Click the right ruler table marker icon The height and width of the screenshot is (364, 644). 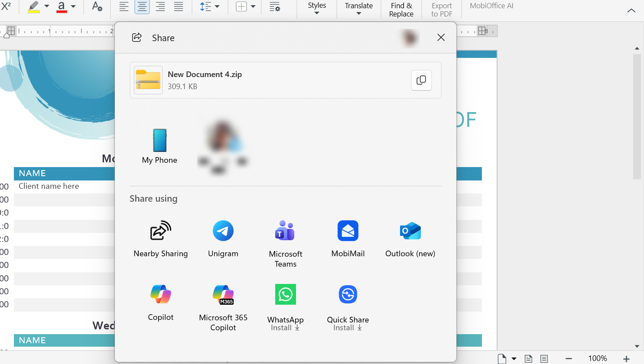pyautogui.click(x=482, y=31)
